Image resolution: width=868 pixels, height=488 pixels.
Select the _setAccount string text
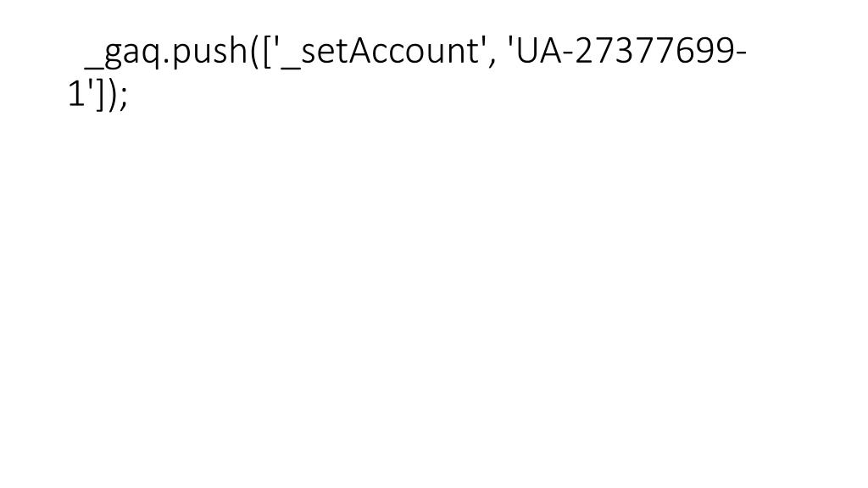tap(379, 52)
